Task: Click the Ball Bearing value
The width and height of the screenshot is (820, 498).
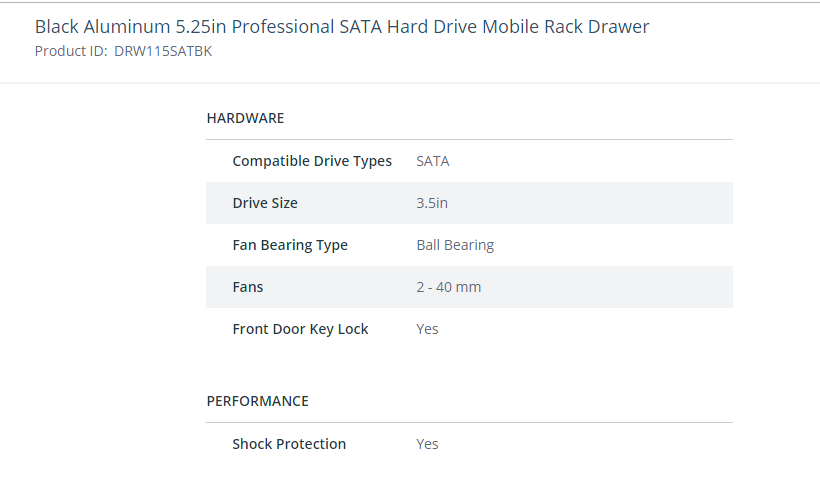Action: 455,245
